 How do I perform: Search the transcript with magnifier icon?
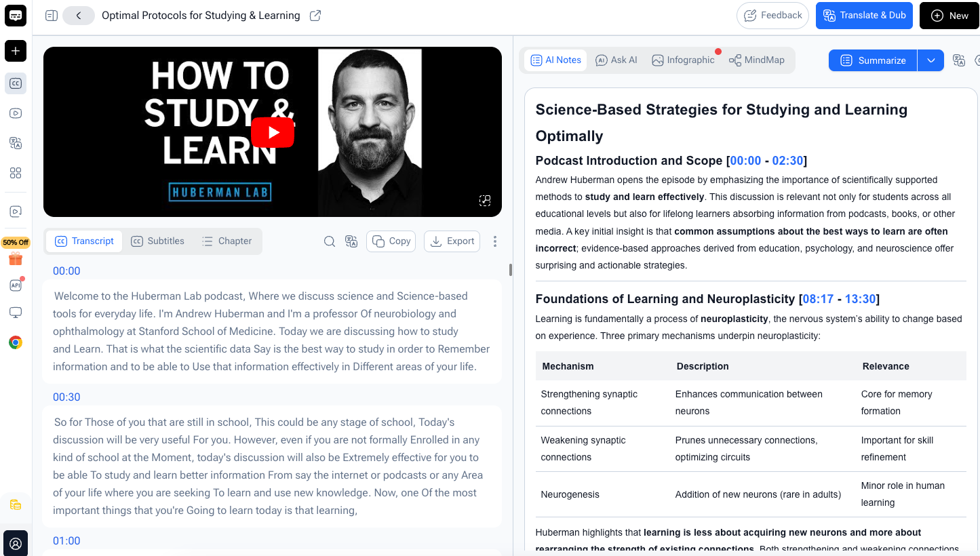pos(330,241)
